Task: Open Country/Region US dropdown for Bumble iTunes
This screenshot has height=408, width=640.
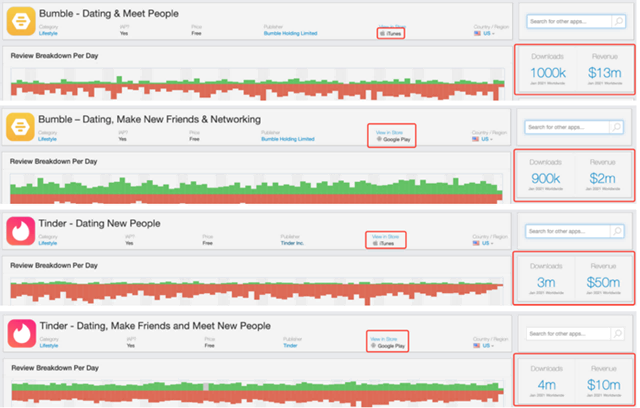Action: coord(485,33)
